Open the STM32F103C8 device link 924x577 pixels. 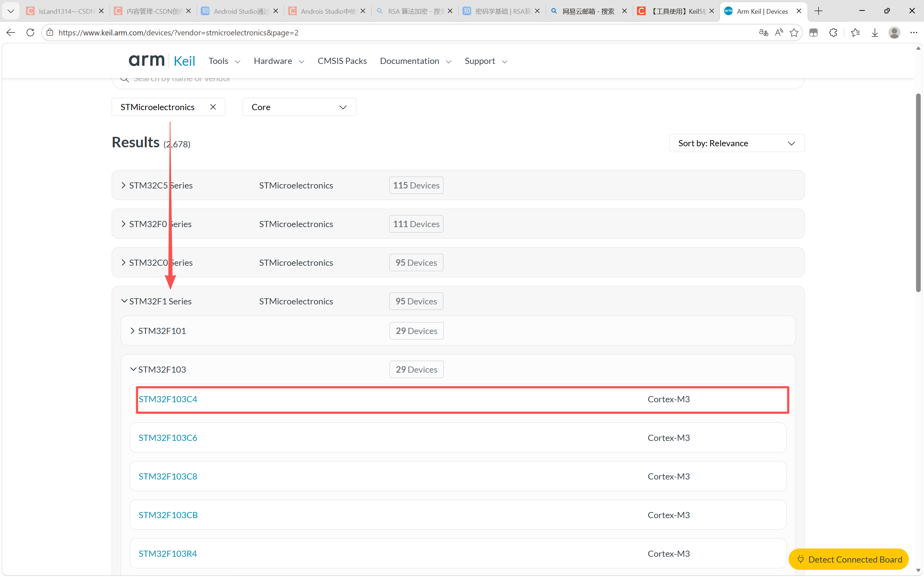coord(168,476)
